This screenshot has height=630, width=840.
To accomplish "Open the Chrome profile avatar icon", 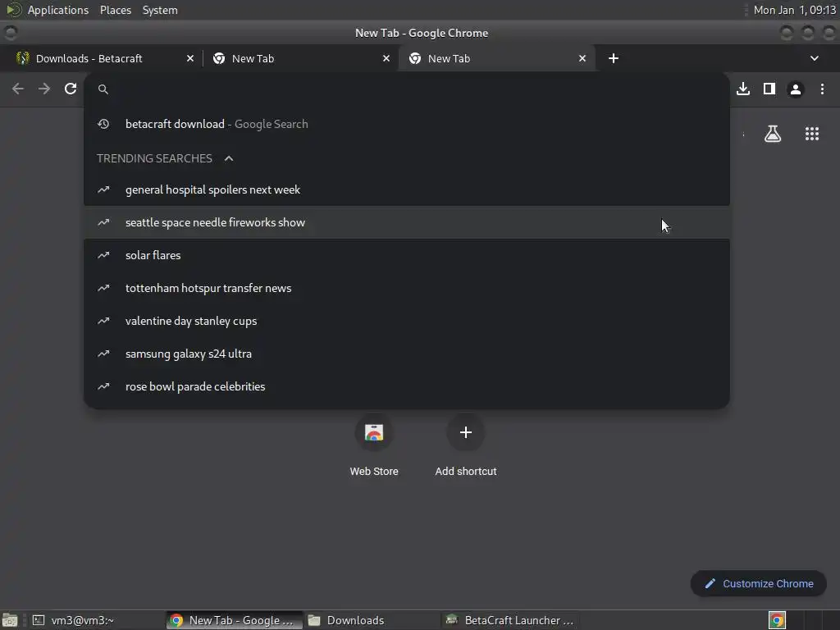I will (x=796, y=89).
